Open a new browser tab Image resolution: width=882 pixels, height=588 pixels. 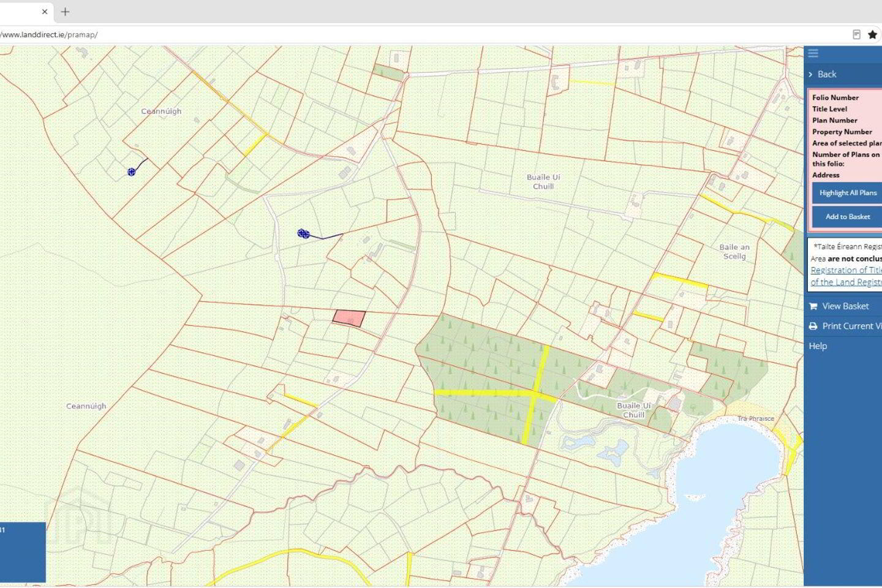66,12
